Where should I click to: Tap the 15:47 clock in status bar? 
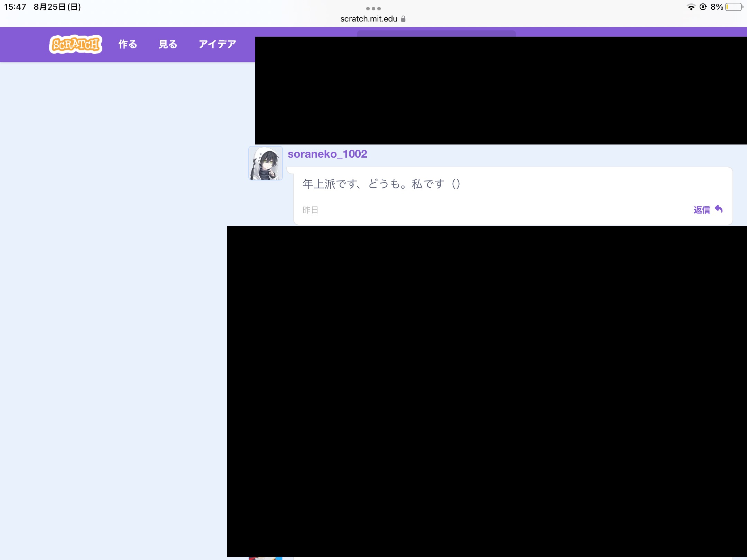click(15, 7)
